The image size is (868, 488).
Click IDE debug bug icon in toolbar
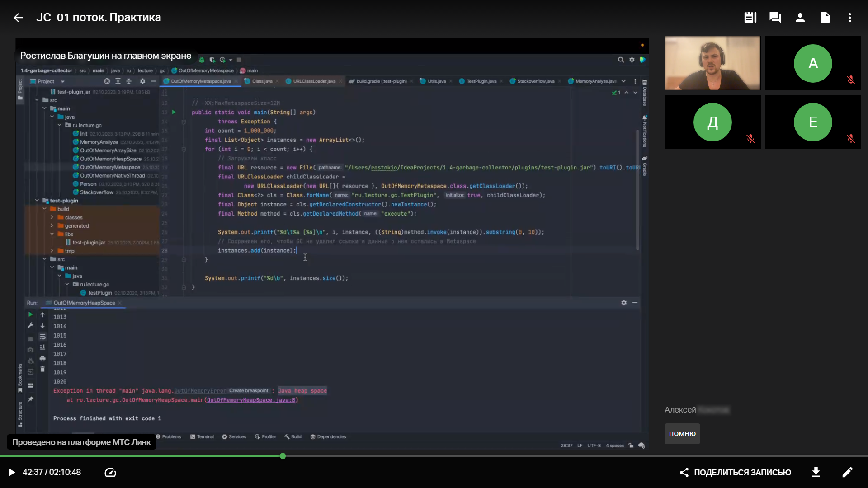click(x=202, y=60)
